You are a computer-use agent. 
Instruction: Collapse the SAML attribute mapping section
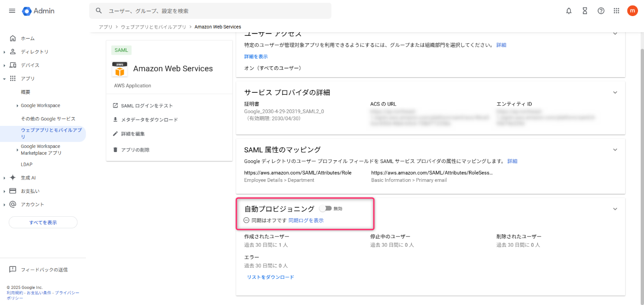615,149
